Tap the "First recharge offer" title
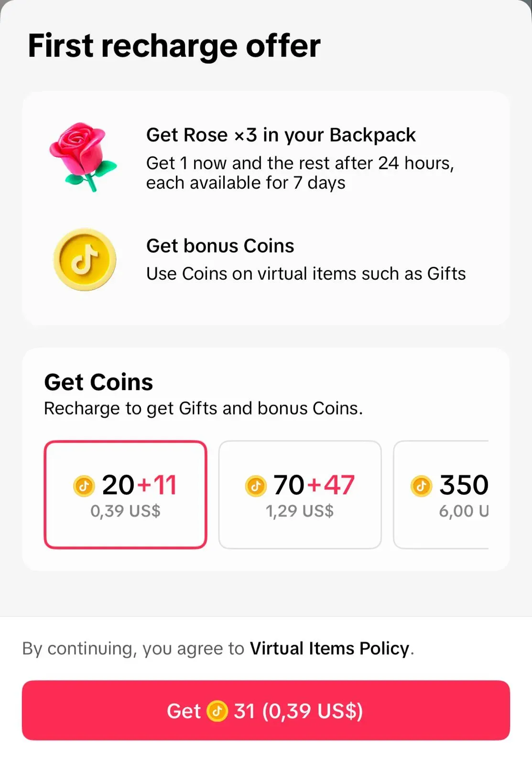This screenshot has height=765, width=532. 174,46
